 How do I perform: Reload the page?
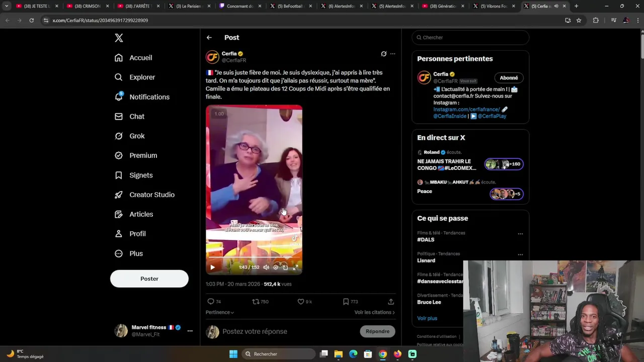point(31,20)
